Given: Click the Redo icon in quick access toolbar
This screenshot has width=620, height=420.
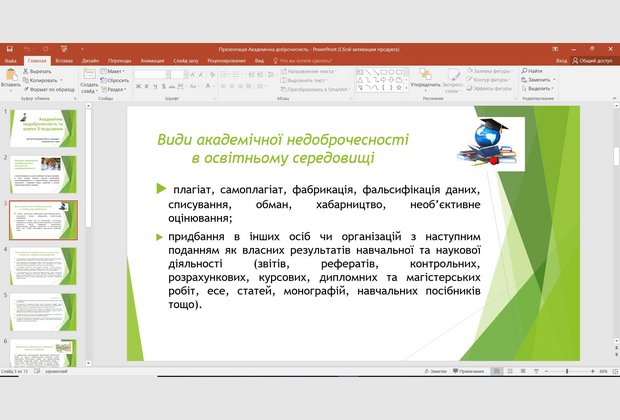Looking at the screenshot, I should [45, 49].
